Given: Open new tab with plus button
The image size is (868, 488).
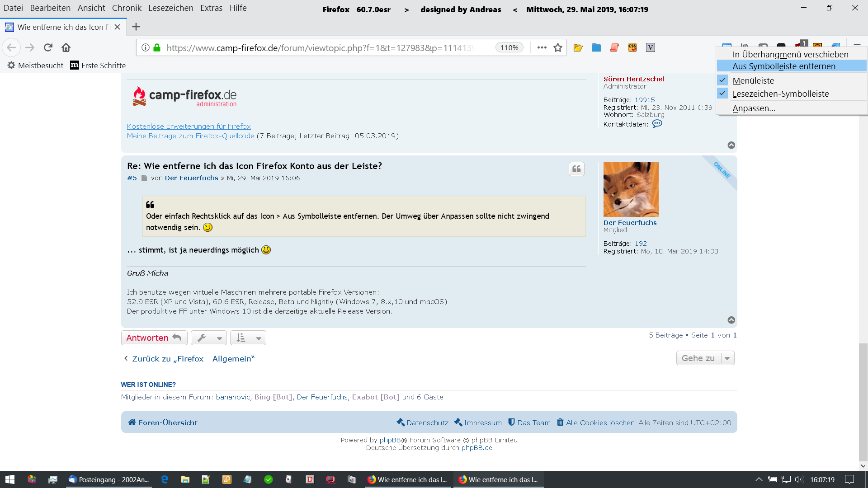Looking at the screenshot, I should click(136, 27).
